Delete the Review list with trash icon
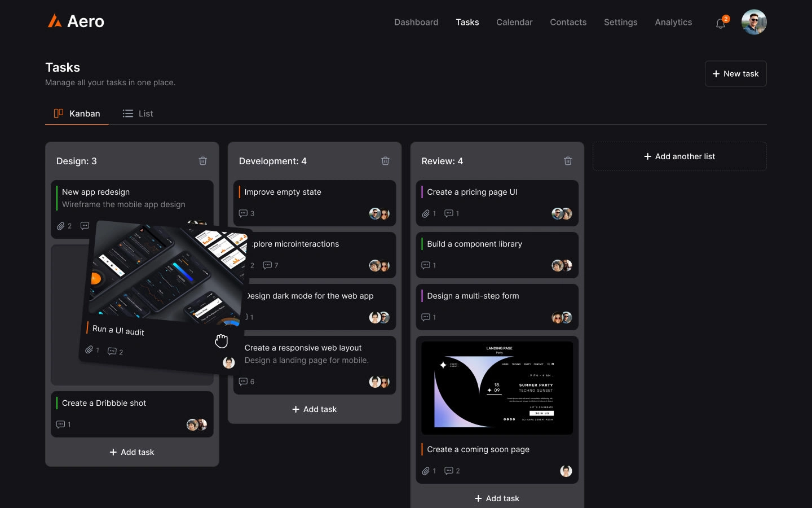Screen dimensions: 812x508 tap(568, 161)
